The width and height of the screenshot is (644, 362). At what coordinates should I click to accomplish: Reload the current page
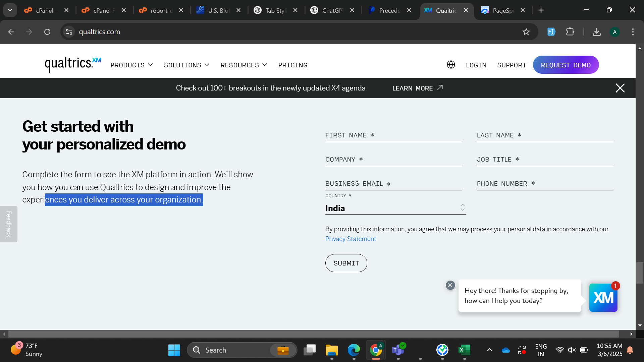pyautogui.click(x=47, y=32)
